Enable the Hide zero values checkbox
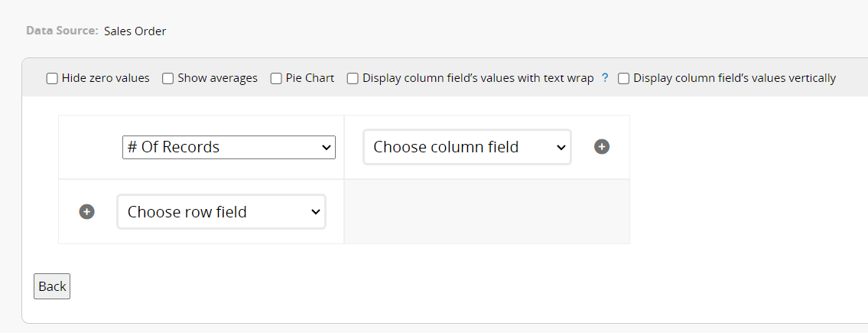The height and width of the screenshot is (333, 868). click(x=52, y=78)
